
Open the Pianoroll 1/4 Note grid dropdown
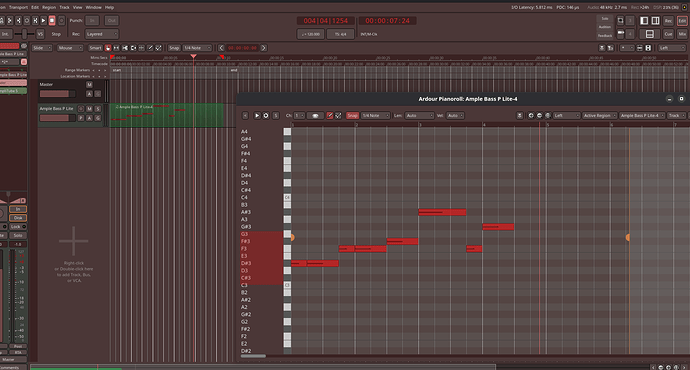pyautogui.click(x=375, y=116)
